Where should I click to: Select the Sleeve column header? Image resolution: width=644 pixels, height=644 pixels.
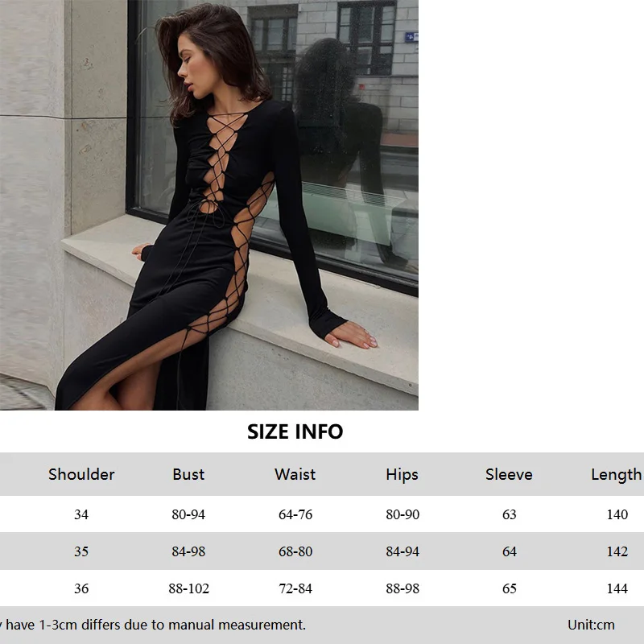pyautogui.click(x=509, y=474)
